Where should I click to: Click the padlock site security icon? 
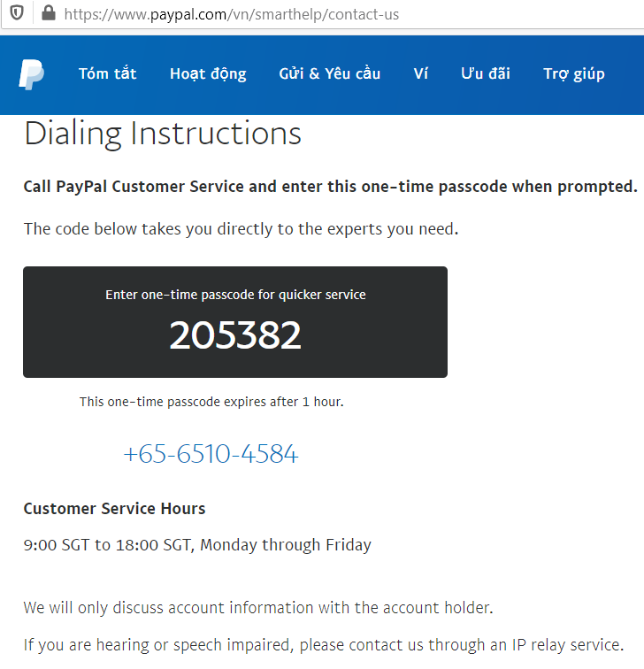(48, 13)
